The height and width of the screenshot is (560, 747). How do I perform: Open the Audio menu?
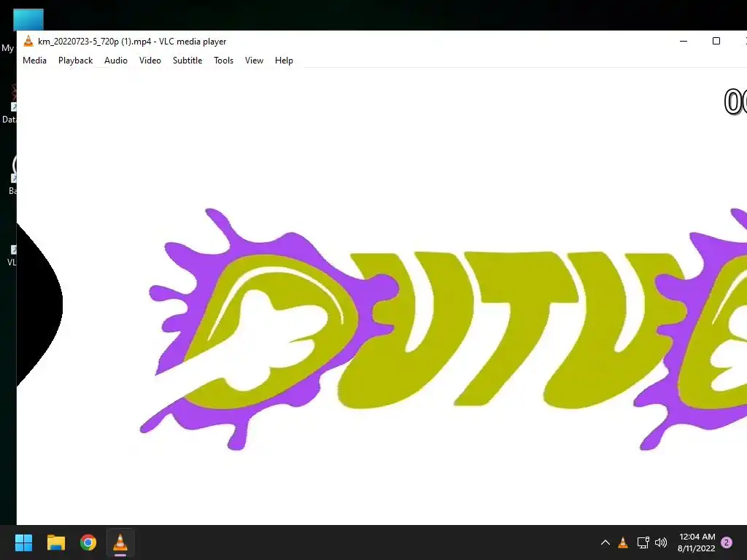click(116, 61)
